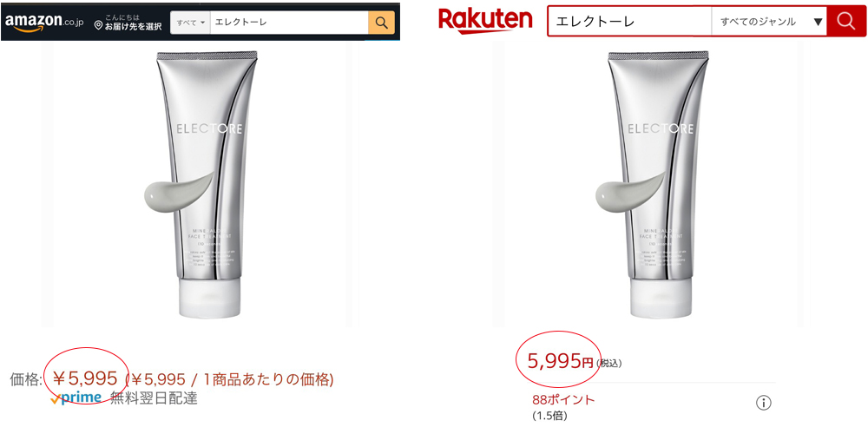Screen dimensions: 868x434
Task: Focus the Amazon search field with エレクトーレ
Action: pos(289,23)
